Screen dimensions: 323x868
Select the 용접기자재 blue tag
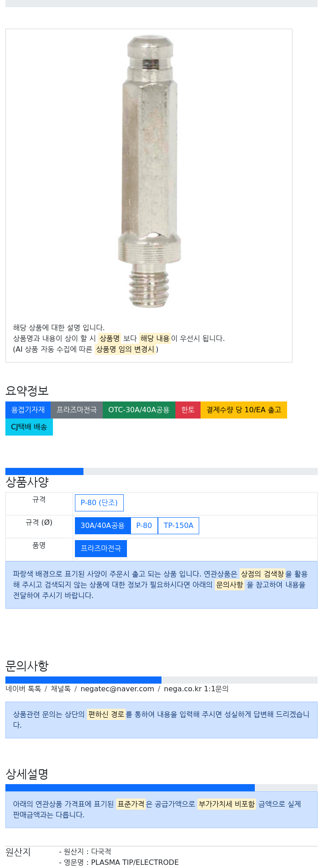28,410
